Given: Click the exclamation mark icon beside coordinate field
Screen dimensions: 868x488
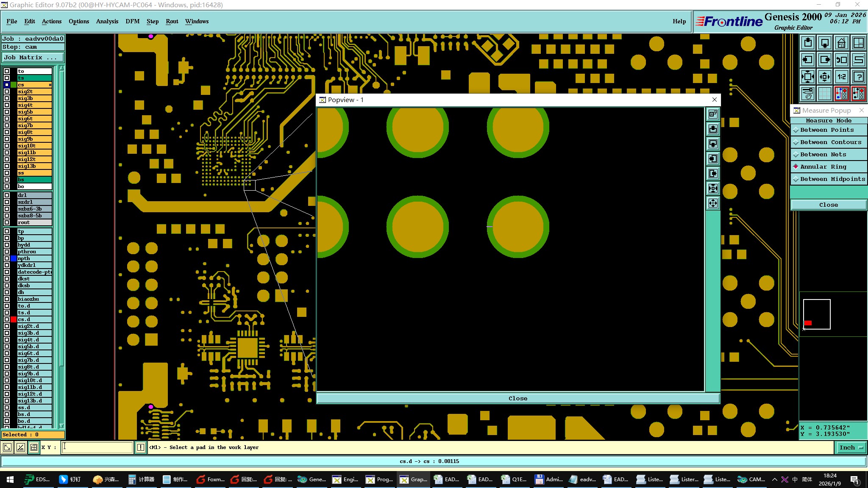Looking at the screenshot, I should (x=141, y=447).
